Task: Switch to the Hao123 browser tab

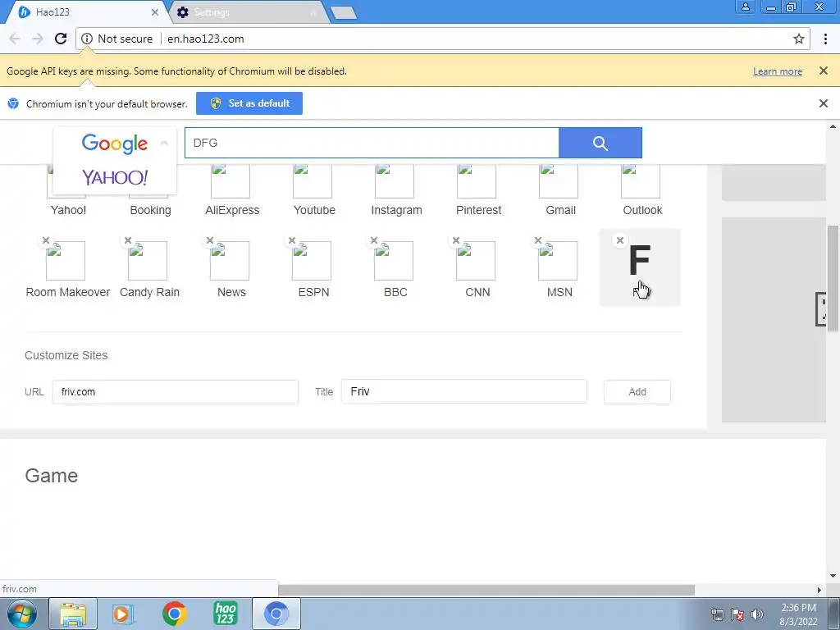Action: [x=85, y=11]
